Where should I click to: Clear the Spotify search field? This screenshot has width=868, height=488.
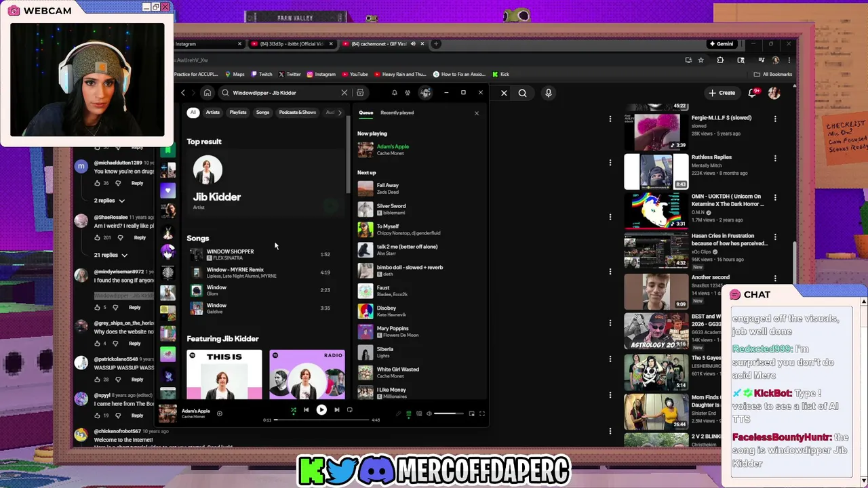(x=344, y=93)
